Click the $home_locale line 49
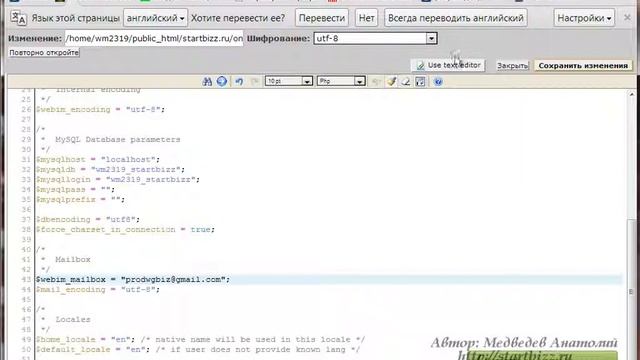Image resolution: width=640 pixels, height=360 pixels. click(200, 340)
